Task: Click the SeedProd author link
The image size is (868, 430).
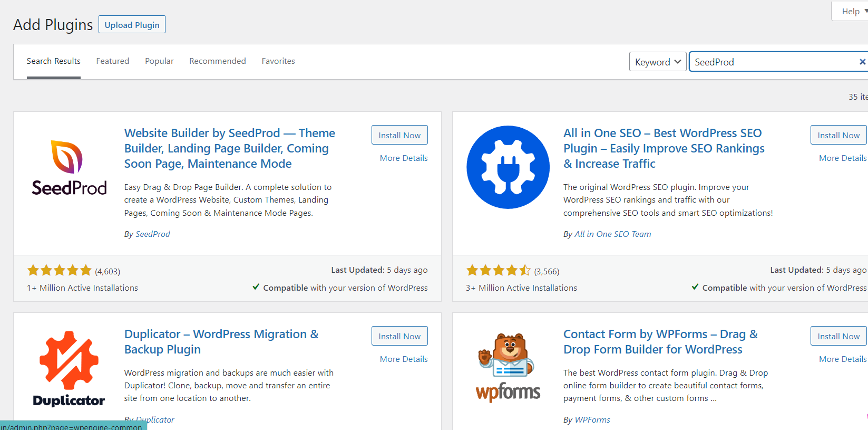Action: click(153, 234)
